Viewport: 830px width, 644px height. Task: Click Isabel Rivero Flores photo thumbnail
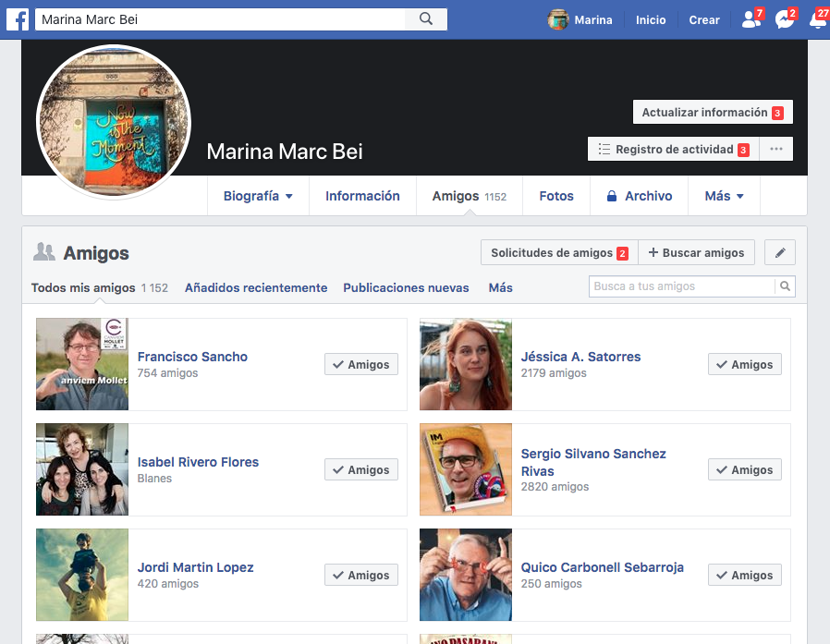tap(82, 469)
